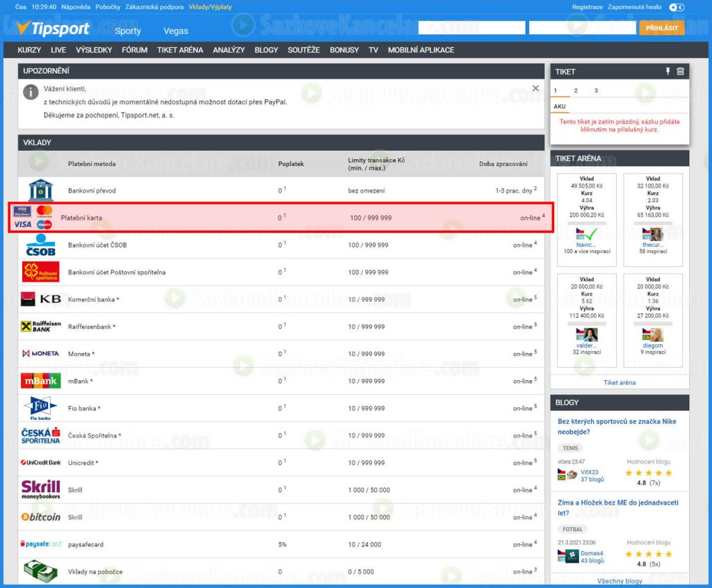Click the Tipsport logo
712x588 pixels.
pyautogui.click(x=53, y=28)
